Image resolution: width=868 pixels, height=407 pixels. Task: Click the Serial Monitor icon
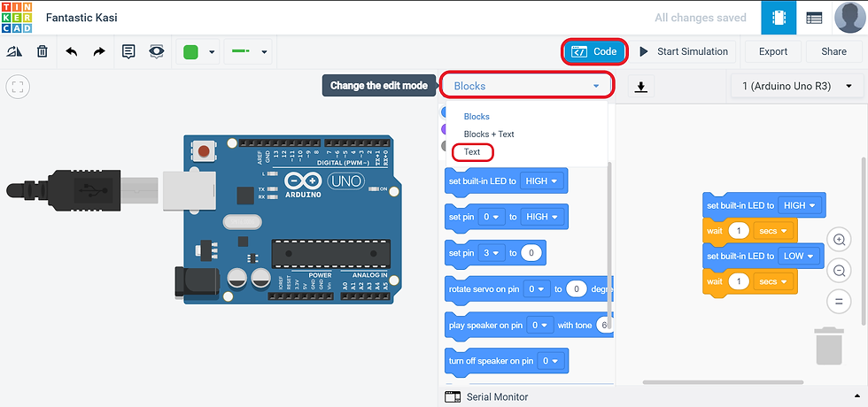click(x=453, y=397)
